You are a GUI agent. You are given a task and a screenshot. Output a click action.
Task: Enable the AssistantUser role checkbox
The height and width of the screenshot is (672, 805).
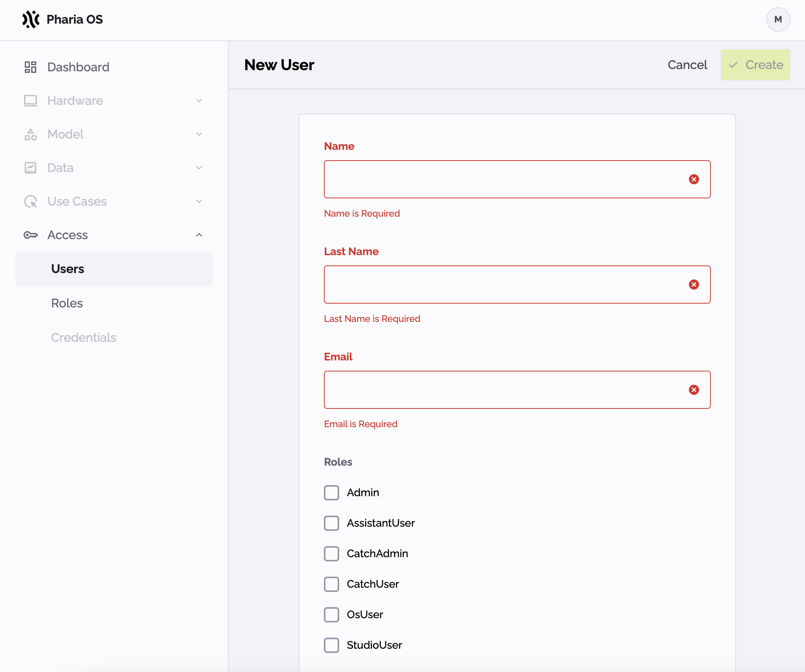pyautogui.click(x=332, y=523)
